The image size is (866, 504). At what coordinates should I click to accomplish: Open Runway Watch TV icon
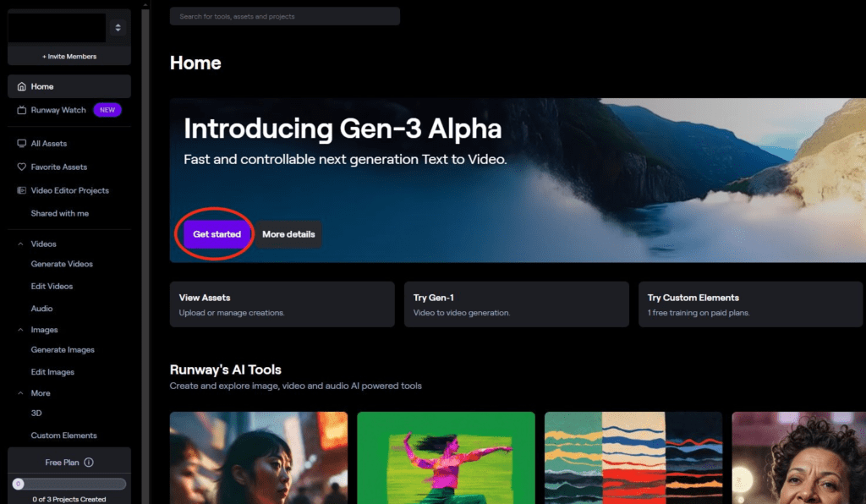(21, 110)
